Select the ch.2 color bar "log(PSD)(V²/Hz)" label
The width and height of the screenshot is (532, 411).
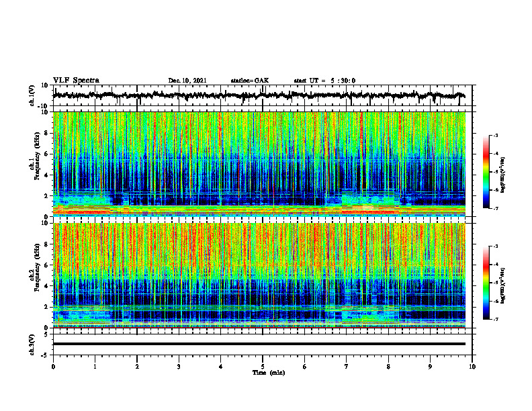(503, 285)
